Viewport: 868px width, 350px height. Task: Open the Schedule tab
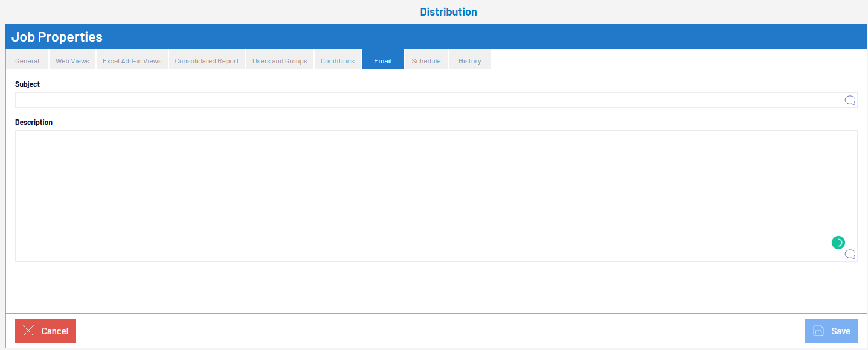[426, 61]
